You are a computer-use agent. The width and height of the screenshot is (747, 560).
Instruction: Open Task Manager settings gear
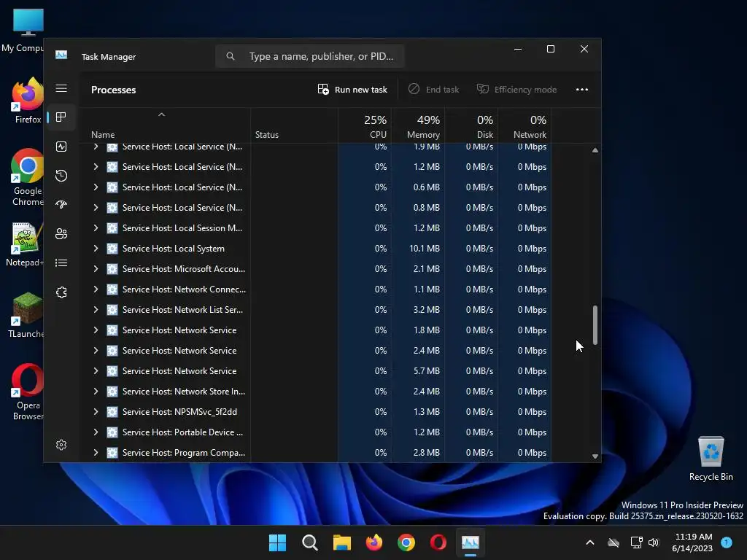coord(61,445)
